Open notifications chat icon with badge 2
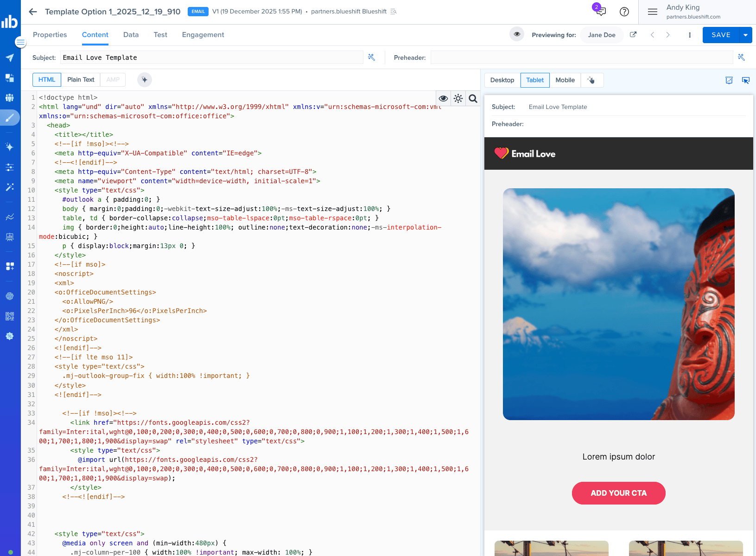756x556 pixels. pyautogui.click(x=600, y=11)
